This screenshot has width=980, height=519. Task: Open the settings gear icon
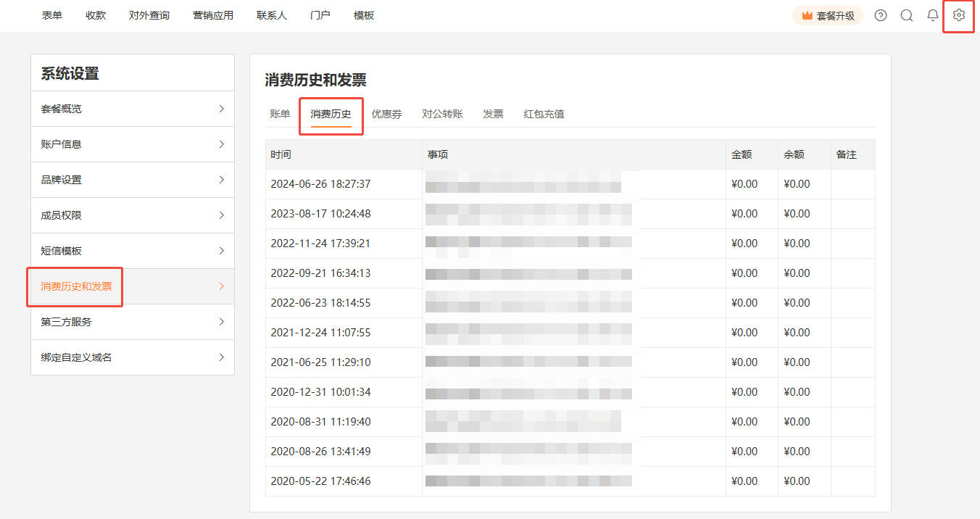(x=959, y=15)
